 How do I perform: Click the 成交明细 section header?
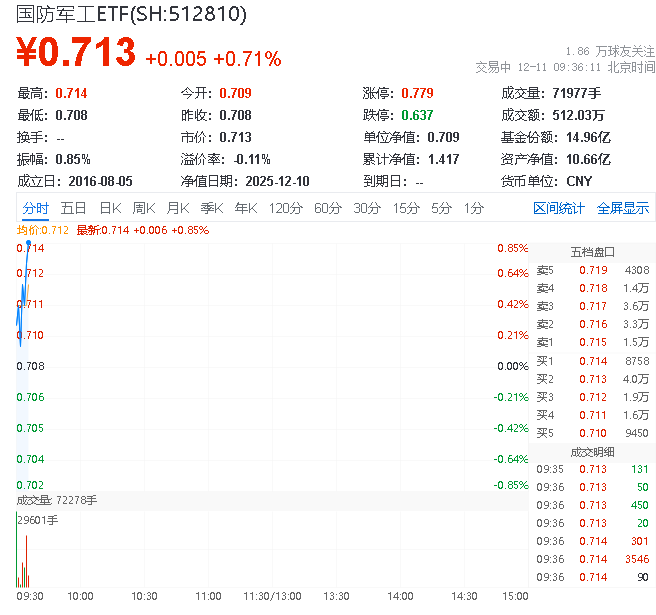pos(592,451)
